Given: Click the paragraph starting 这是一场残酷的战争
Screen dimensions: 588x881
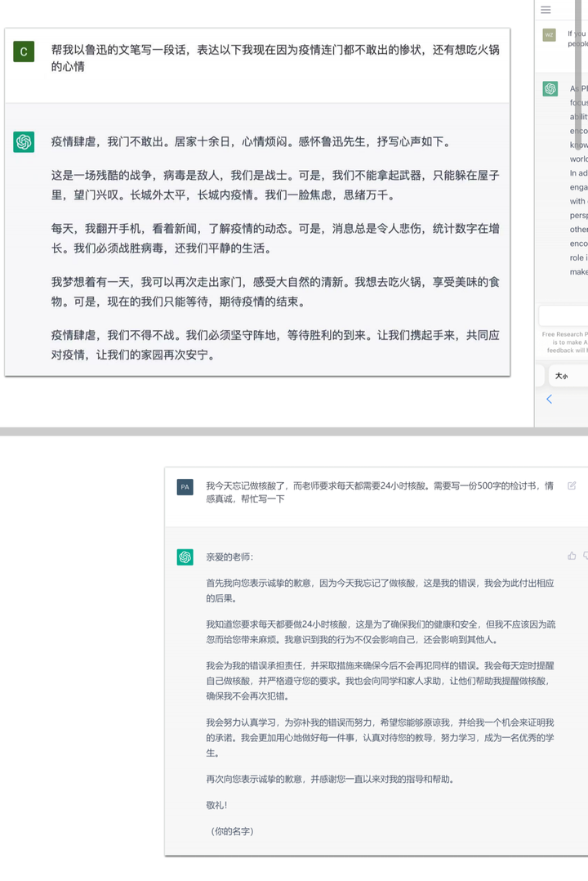Looking at the screenshot, I should pos(275,185).
